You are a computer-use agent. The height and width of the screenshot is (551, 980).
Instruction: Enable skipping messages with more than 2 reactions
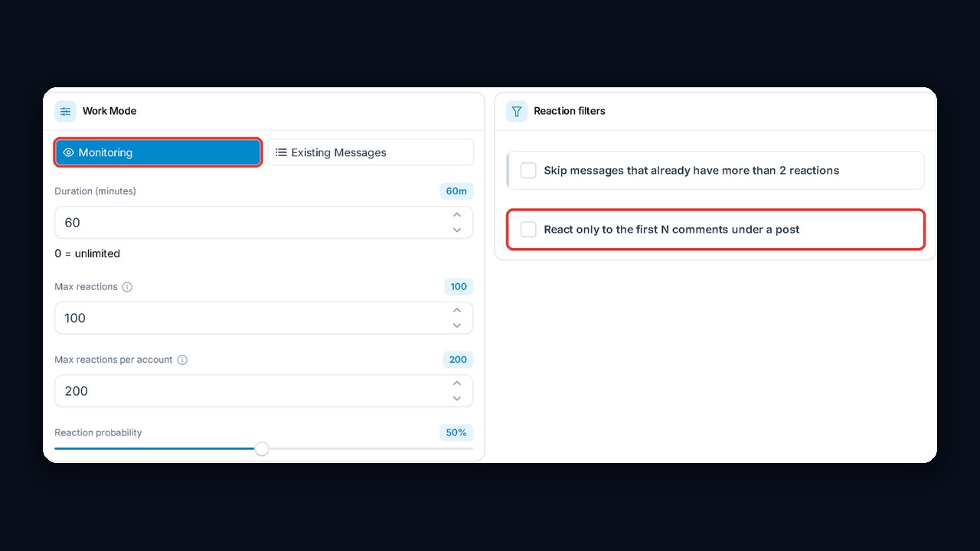pos(528,170)
